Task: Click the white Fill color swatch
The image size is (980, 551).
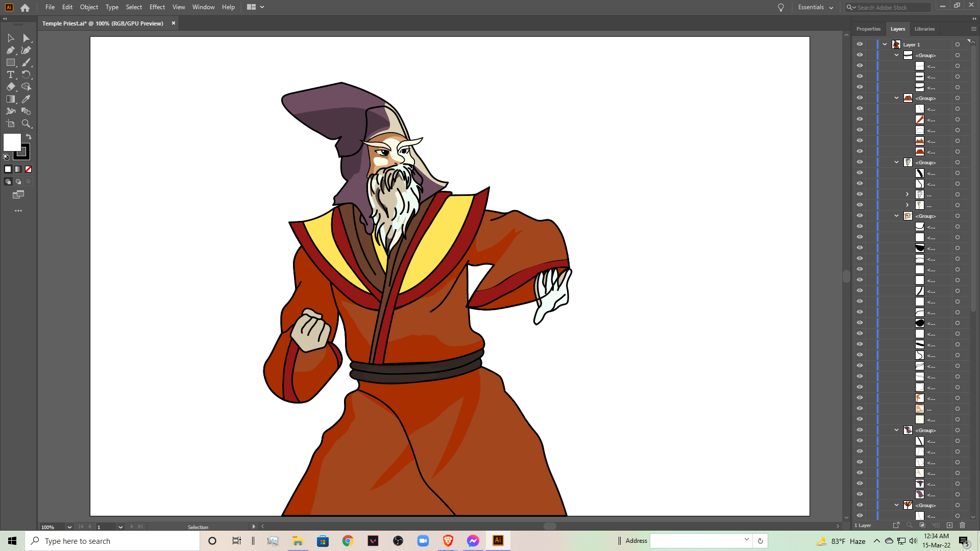Action: pos(12,142)
